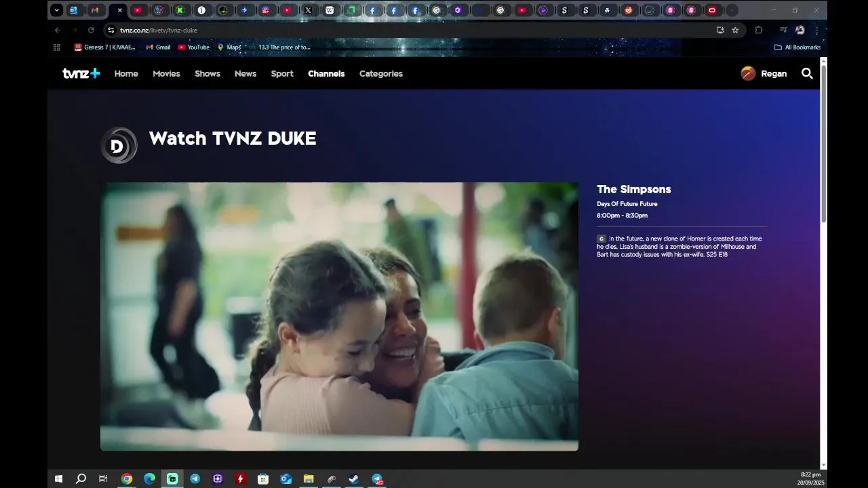
Task: Click the Google Chrome taskbar icon
Action: pos(127,479)
